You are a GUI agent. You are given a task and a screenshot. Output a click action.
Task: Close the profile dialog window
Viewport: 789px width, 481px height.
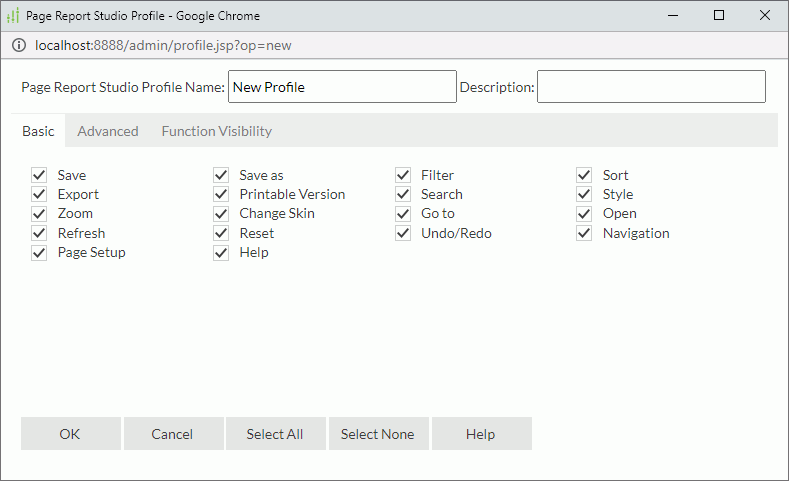click(x=765, y=16)
